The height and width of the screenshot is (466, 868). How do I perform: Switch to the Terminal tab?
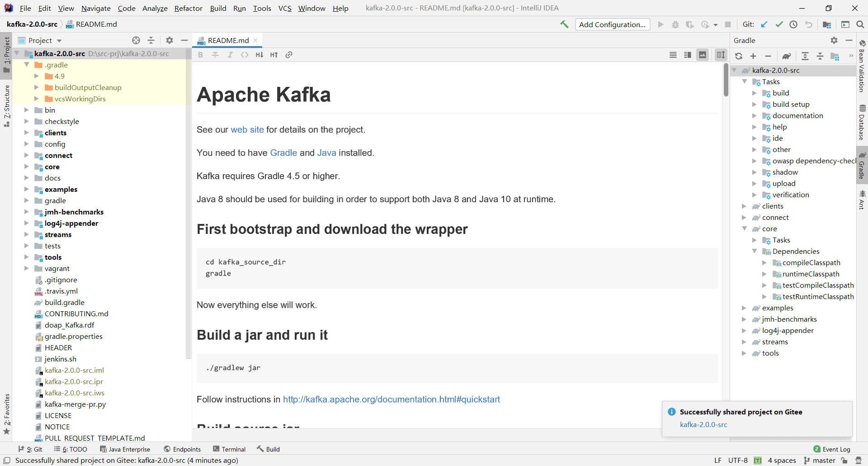pos(229,449)
